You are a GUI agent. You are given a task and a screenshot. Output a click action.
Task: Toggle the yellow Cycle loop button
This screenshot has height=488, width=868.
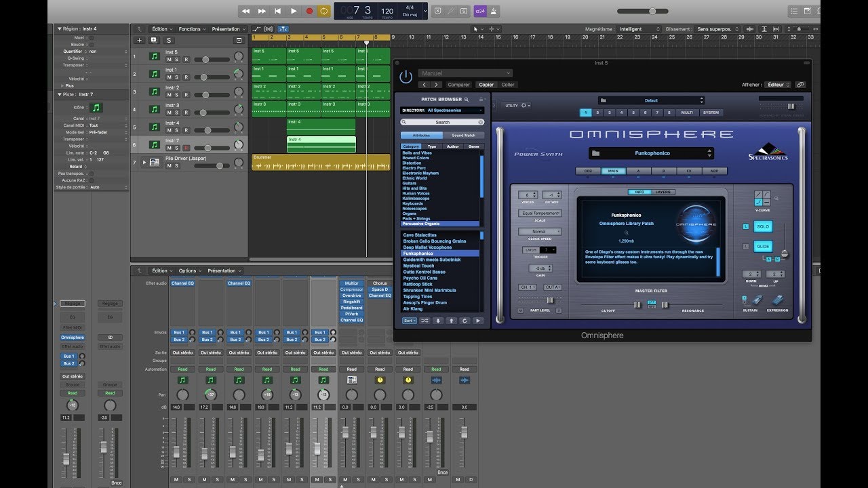pos(324,11)
